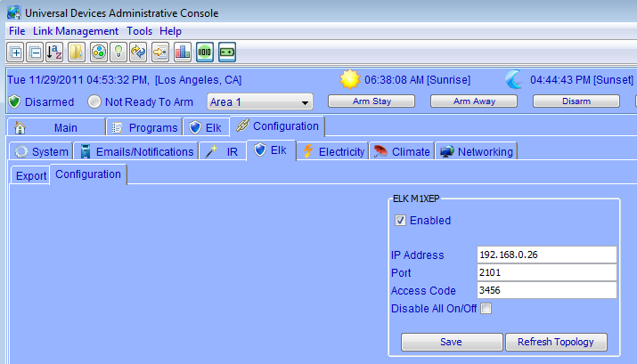Screen dimensions: 637x364
Task: Toggle the ELK M1XEP Enabled checkbox
Action: (x=400, y=221)
